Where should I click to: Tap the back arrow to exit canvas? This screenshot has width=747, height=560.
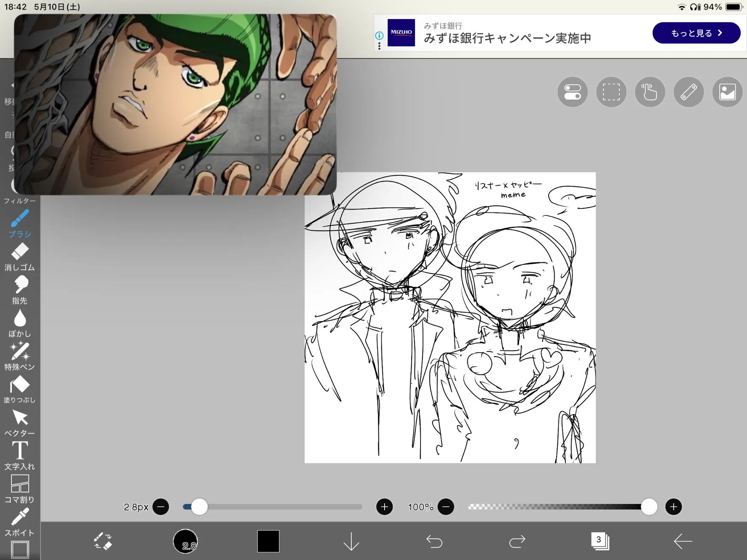683,541
